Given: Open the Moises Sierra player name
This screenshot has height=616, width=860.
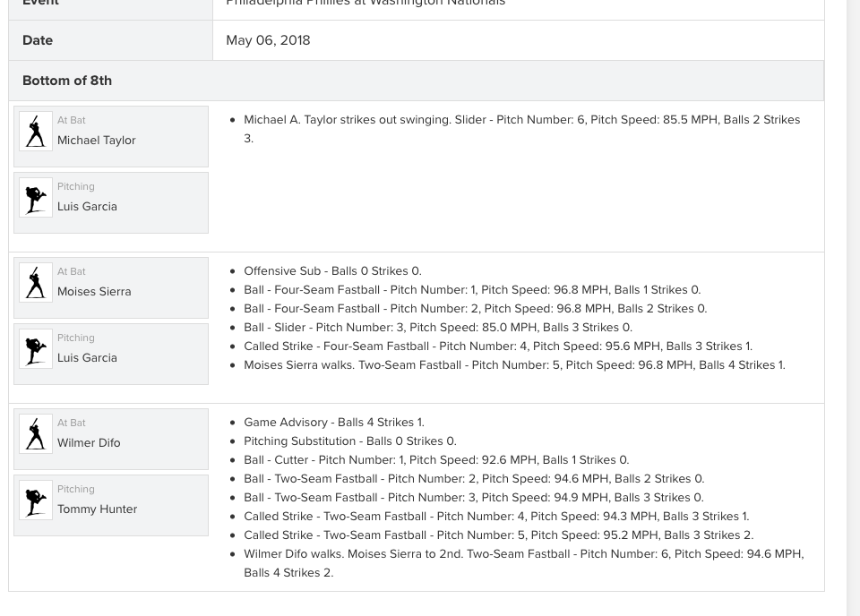Looking at the screenshot, I should [94, 292].
